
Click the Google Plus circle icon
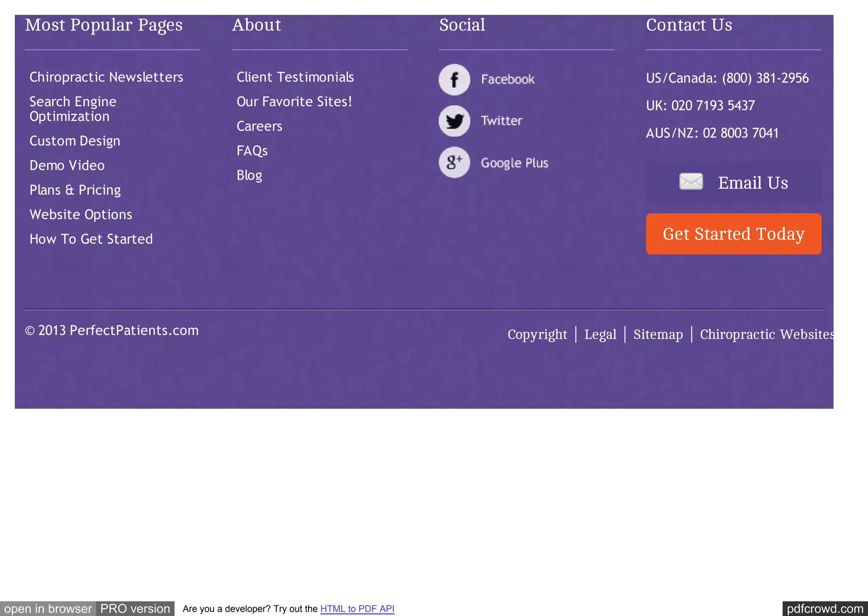(x=454, y=162)
